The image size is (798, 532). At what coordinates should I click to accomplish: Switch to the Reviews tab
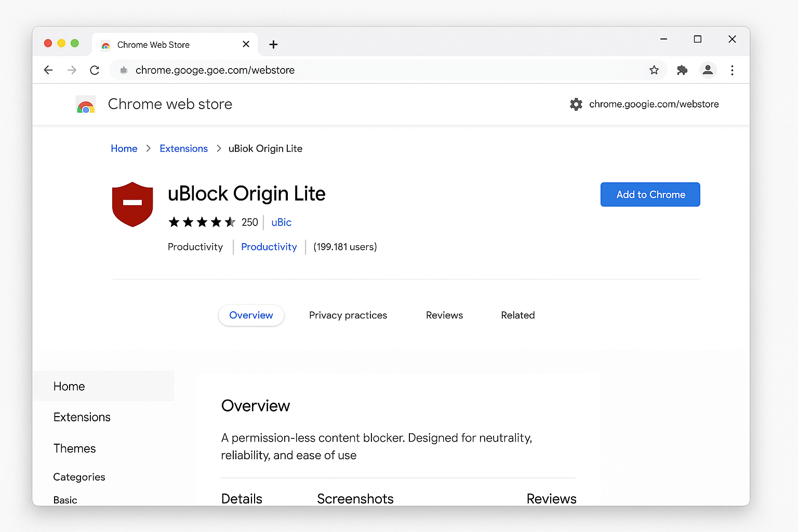[444, 315]
